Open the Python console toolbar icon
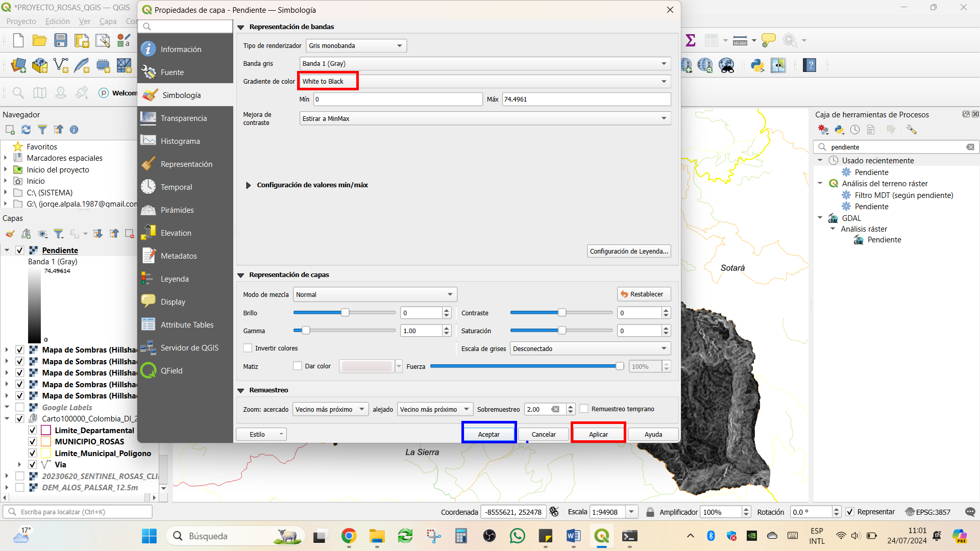Image resolution: width=980 pixels, height=551 pixels. pos(757,65)
